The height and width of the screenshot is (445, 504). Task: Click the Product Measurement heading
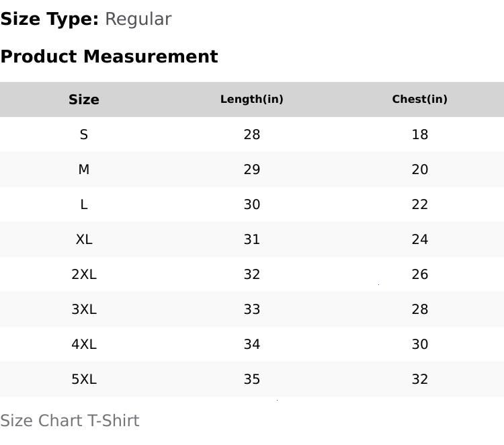coord(109,56)
